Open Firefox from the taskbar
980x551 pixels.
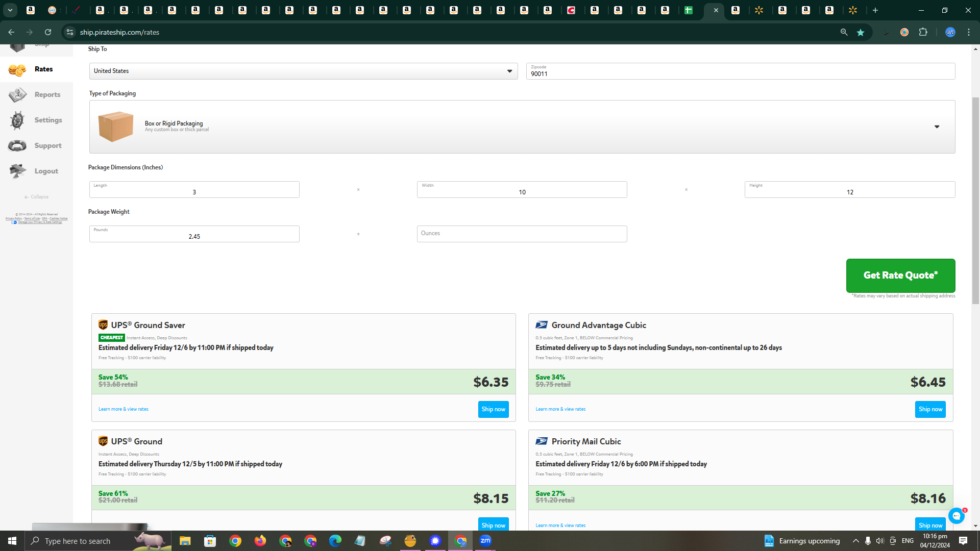(260, 541)
